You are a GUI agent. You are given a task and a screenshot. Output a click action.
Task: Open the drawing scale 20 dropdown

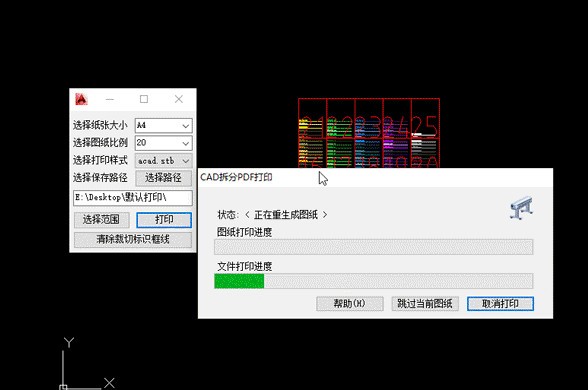point(164,143)
